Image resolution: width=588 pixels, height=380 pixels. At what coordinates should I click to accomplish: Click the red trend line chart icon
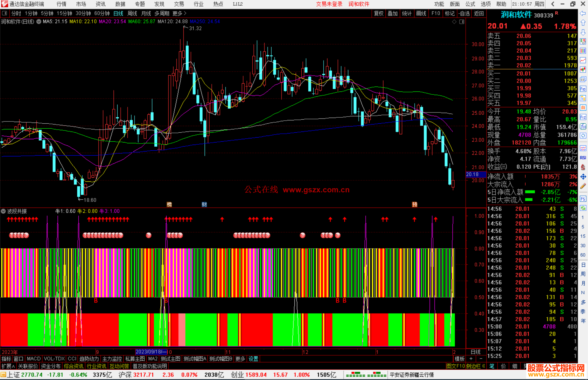583,60
